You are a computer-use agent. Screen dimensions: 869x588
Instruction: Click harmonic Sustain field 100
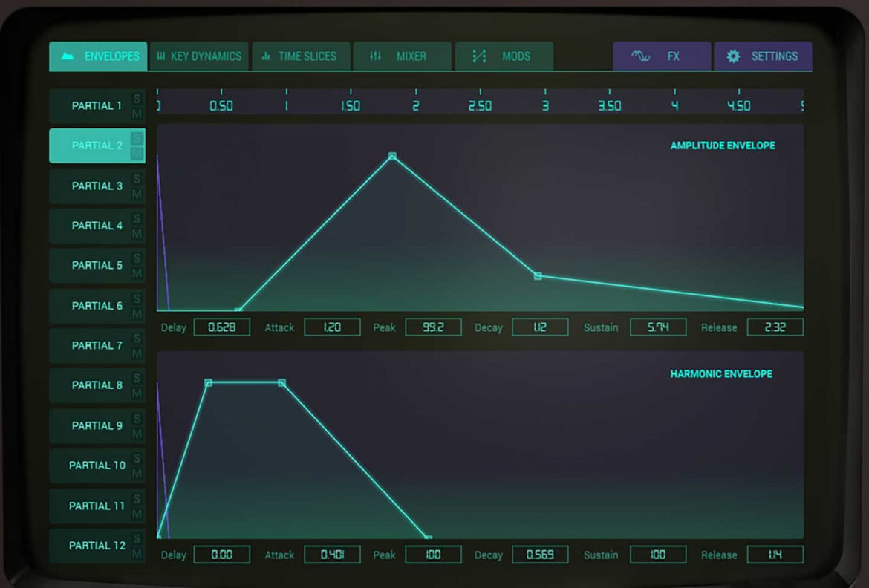point(658,554)
